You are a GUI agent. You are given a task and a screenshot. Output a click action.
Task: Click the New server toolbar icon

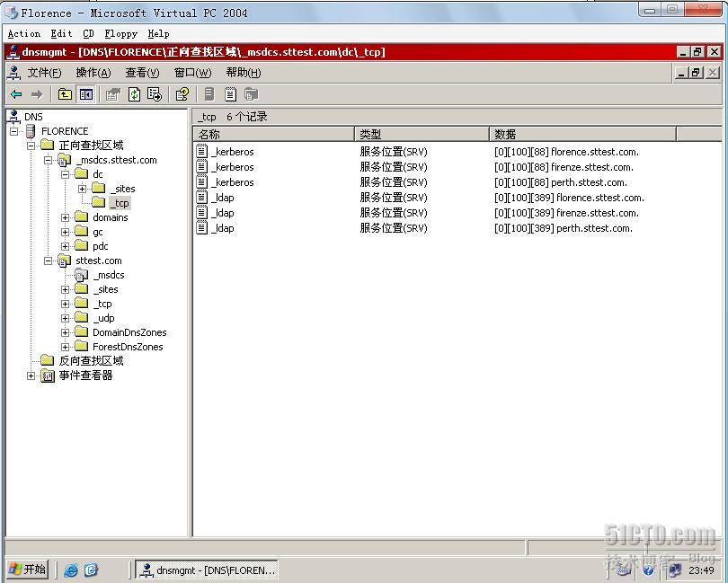tap(209, 94)
